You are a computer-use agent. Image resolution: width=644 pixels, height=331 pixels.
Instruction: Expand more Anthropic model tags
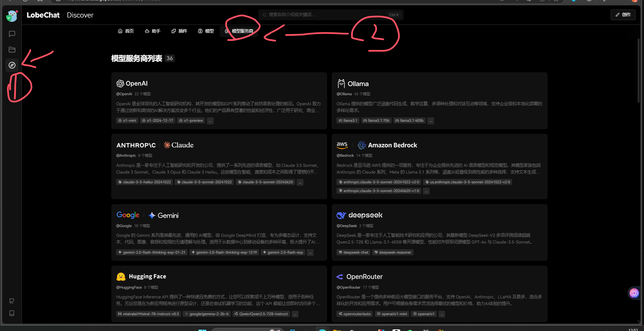(300, 182)
